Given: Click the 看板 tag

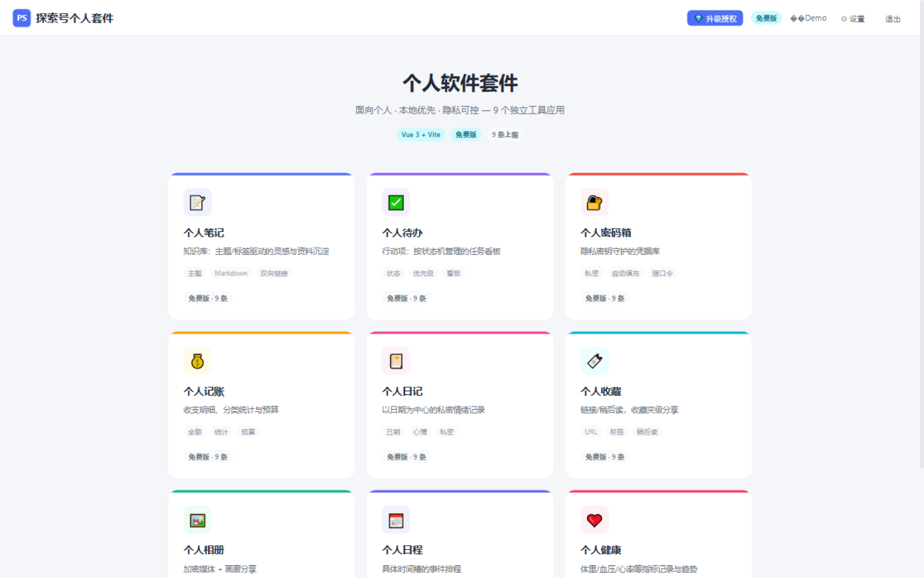Looking at the screenshot, I should coord(454,274).
